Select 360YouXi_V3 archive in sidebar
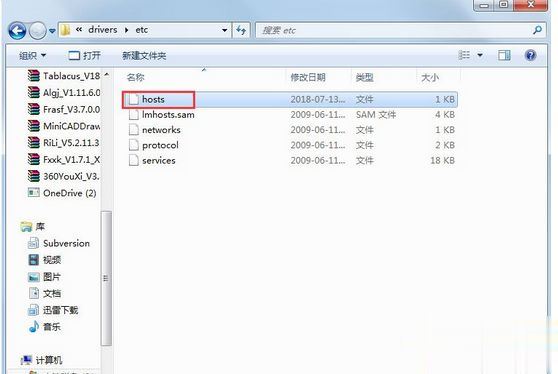 [64, 176]
